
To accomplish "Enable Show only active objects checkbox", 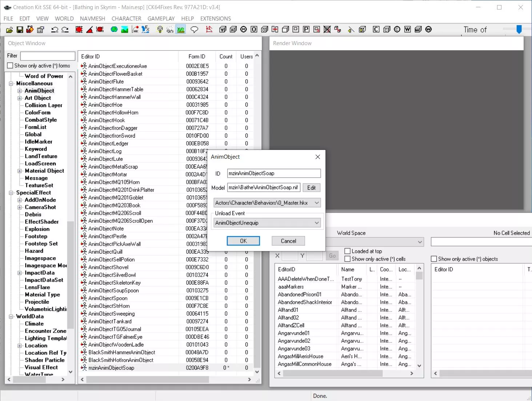I will coord(434,259).
